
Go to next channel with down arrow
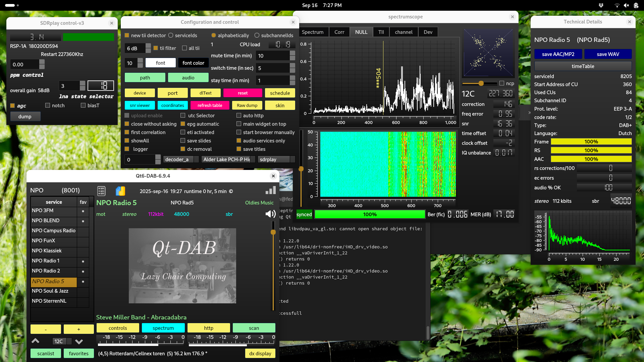(x=79, y=341)
